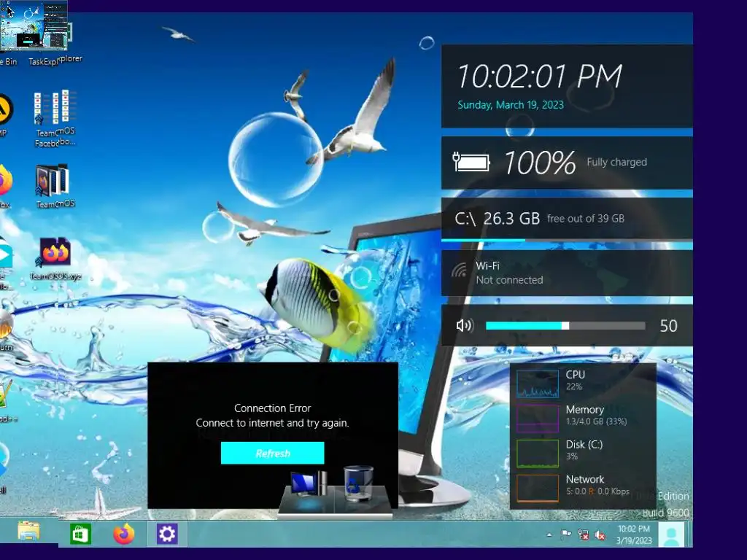Click the Network usage graph thumbnail
This screenshot has width=747, height=560.
[538, 488]
